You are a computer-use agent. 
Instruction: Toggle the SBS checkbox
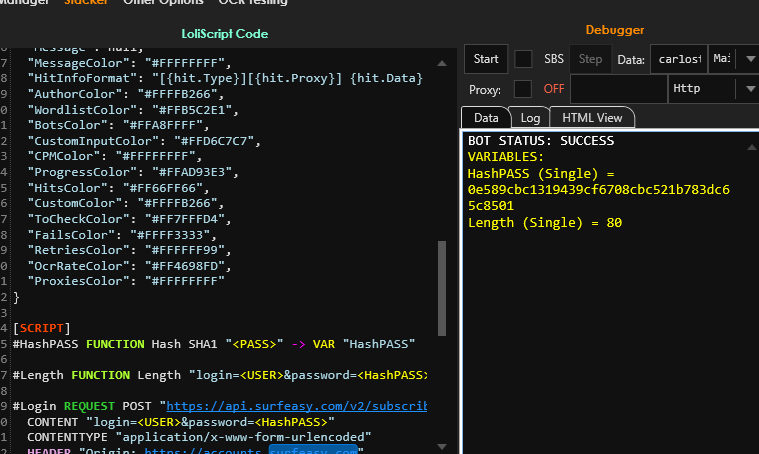pos(523,59)
